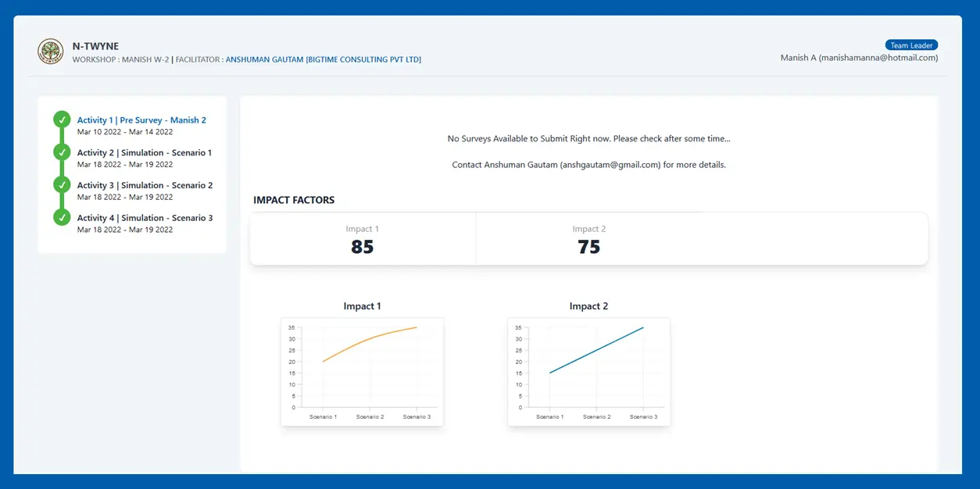This screenshot has width=980, height=489.
Task: Click the Team Leader badge
Action: point(910,45)
